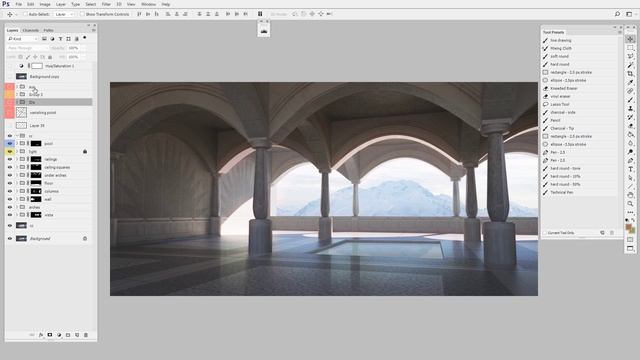Viewport: 640px width, 360px height.
Task: Hide the vista layer group
Action: pos(10,215)
